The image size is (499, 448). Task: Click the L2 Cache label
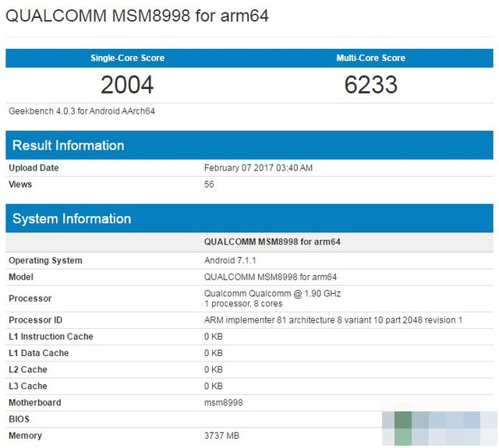click(x=28, y=370)
